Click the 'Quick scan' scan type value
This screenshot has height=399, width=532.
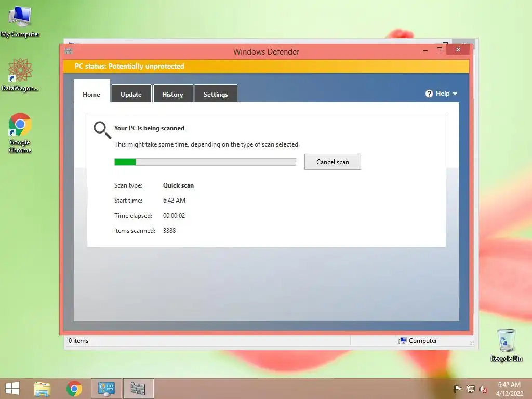(x=179, y=185)
